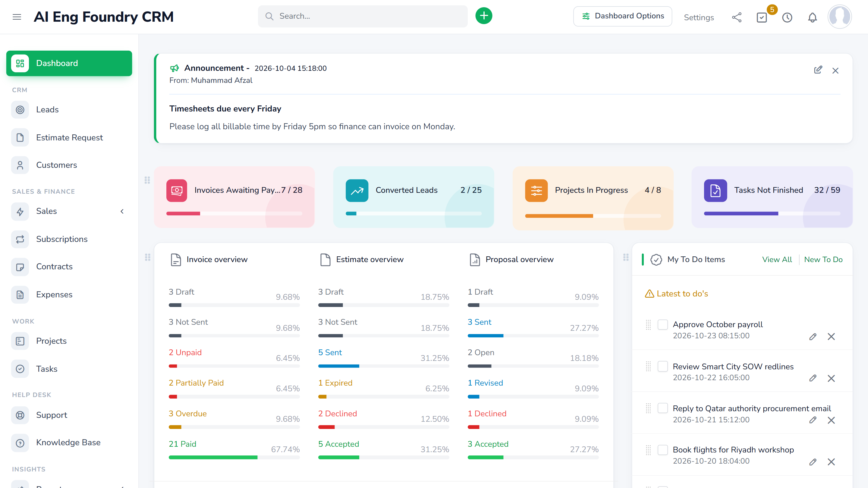Open the to-do checklist icon with badge 5

[x=762, y=17]
